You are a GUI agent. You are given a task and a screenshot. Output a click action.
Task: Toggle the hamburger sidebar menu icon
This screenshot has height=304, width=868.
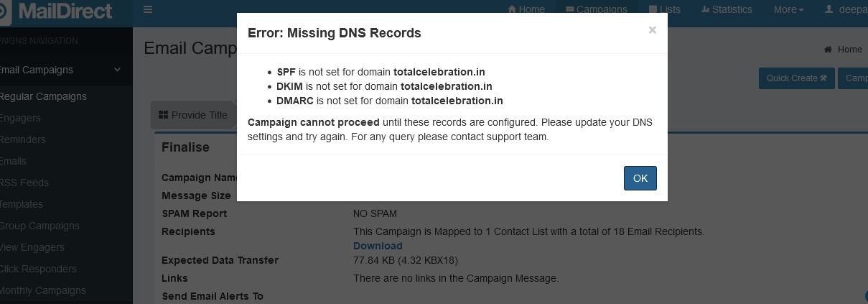point(148,9)
